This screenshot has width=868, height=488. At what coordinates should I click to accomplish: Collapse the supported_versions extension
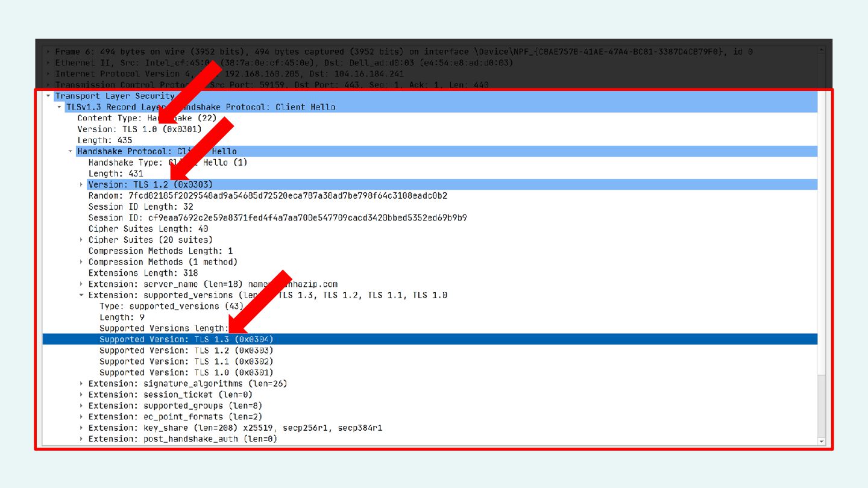tap(81, 295)
